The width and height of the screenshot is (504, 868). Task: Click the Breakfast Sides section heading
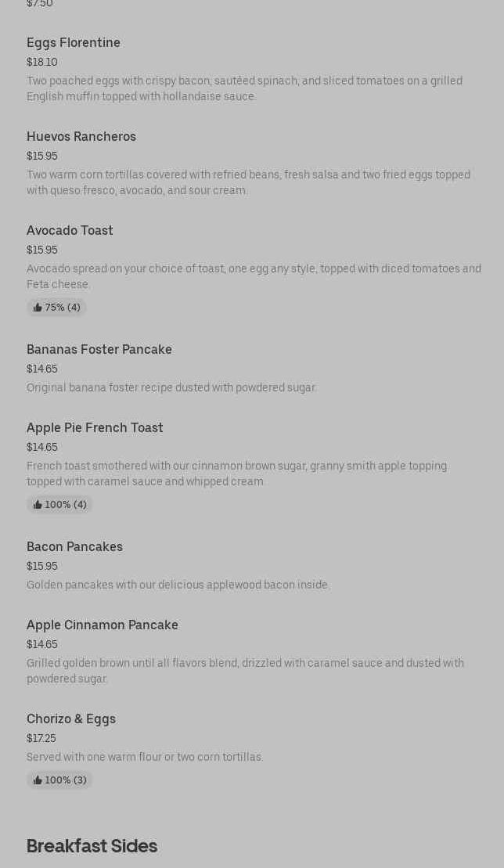click(x=92, y=846)
